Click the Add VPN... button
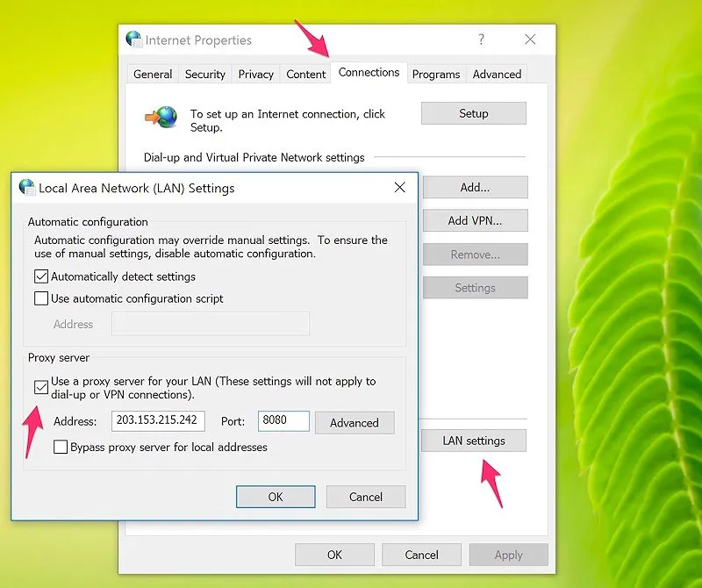The height and width of the screenshot is (588, 702). pos(475,220)
